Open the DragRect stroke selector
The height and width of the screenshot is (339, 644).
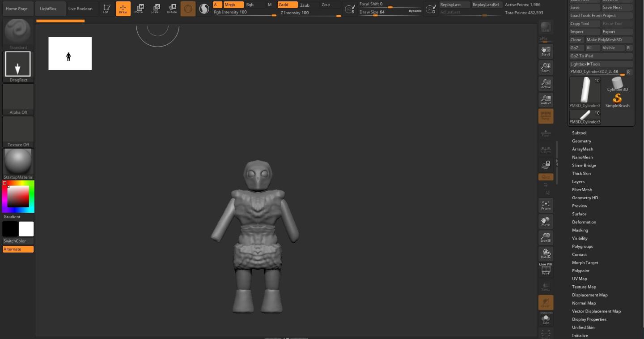(18, 67)
